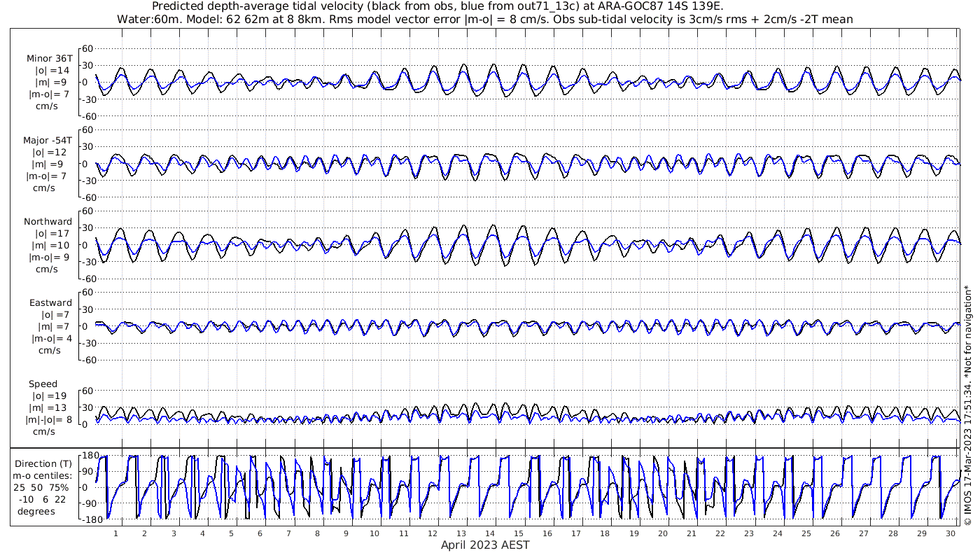Click '|m-o|= 7' under Minor 36T

(x=48, y=94)
